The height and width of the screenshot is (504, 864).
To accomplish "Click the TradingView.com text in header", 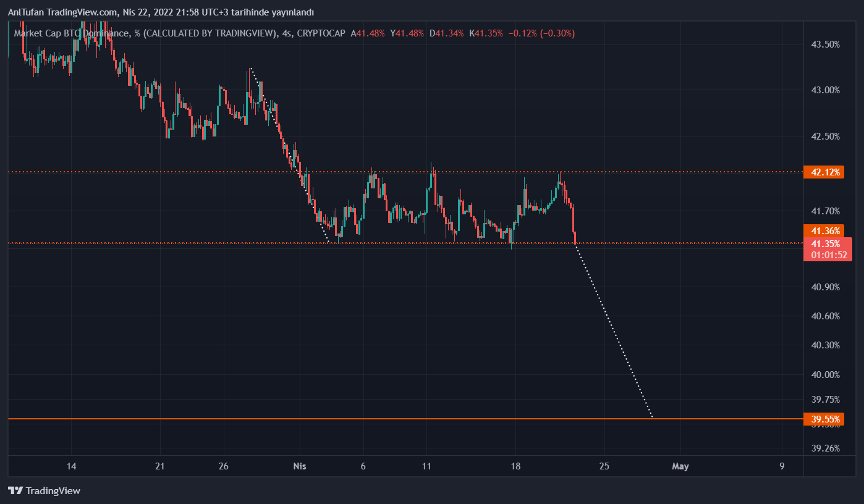I will click(x=85, y=12).
